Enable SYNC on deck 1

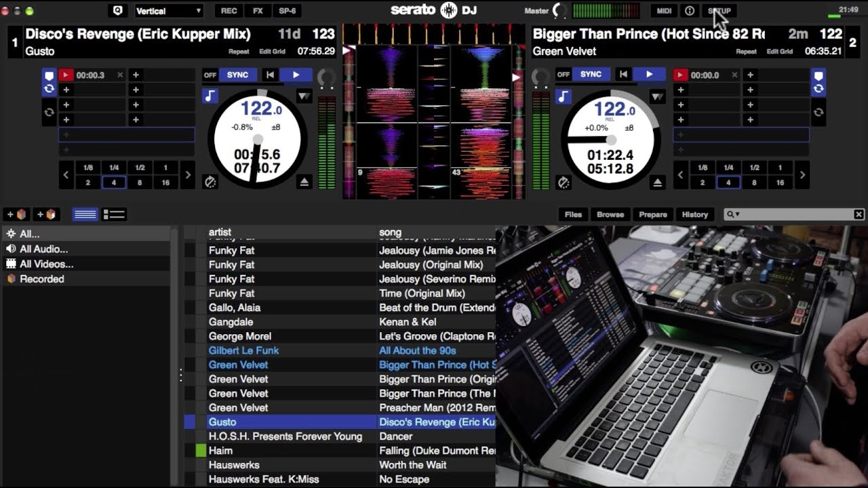pos(237,75)
